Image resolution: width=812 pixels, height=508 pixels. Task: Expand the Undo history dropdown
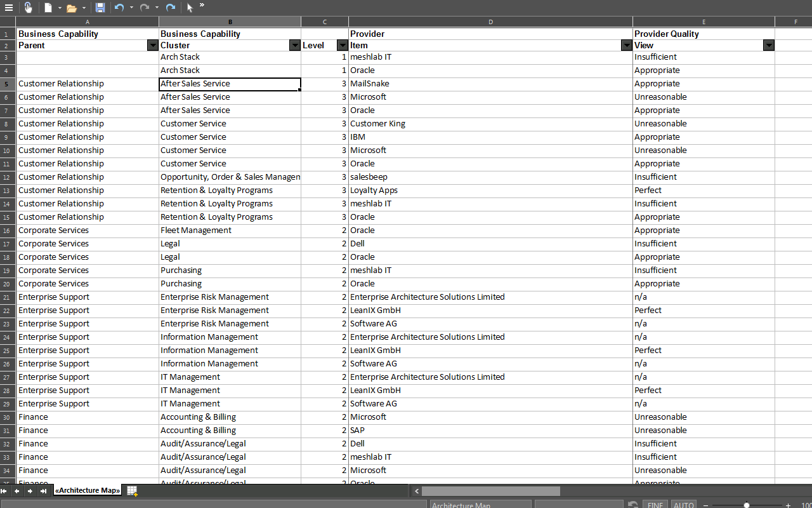pos(131,8)
